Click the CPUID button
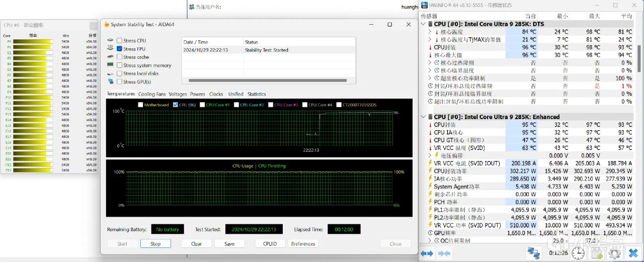Image resolution: width=644 pixels, height=262 pixels. [270, 244]
